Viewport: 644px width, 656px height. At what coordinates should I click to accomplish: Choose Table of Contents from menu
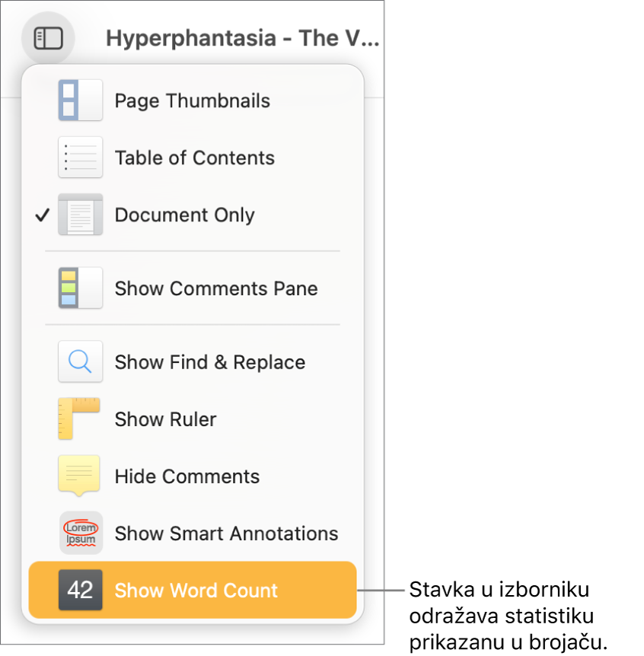click(194, 158)
